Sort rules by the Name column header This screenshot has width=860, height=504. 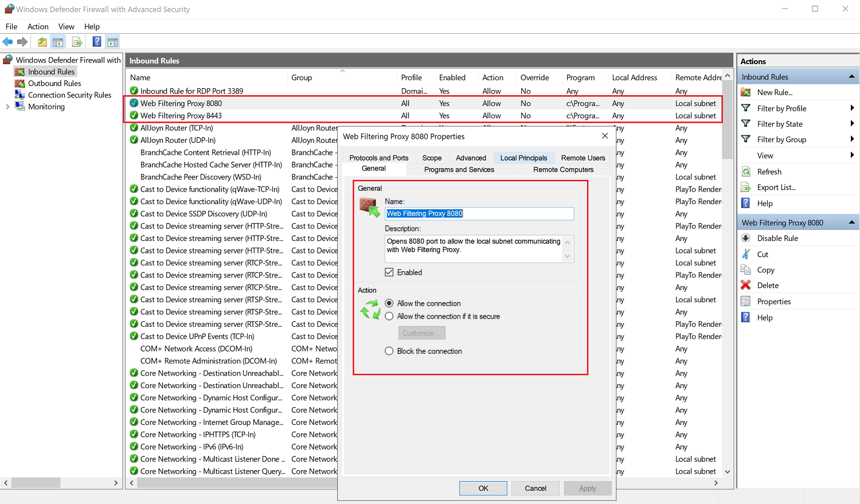click(x=206, y=77)
